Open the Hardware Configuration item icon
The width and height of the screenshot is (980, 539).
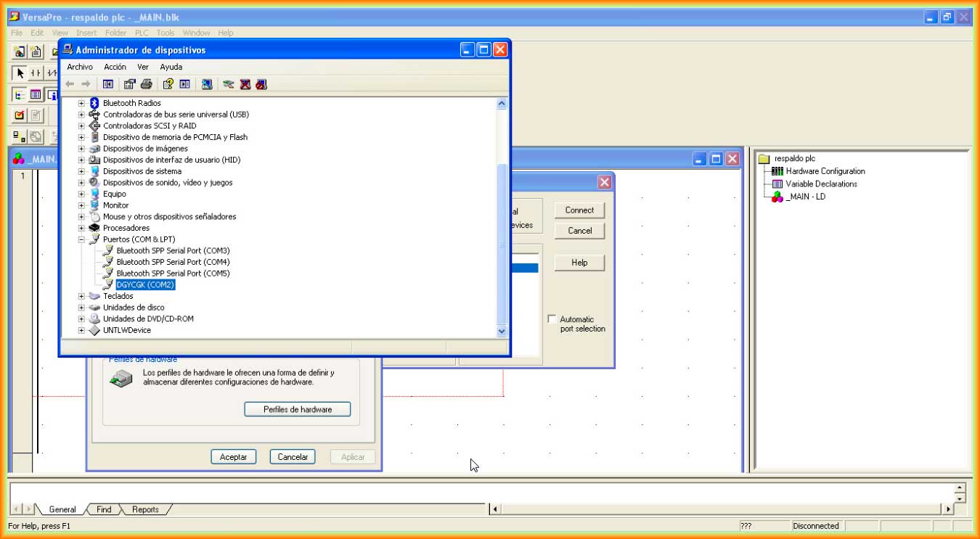(x=777, y=171)
